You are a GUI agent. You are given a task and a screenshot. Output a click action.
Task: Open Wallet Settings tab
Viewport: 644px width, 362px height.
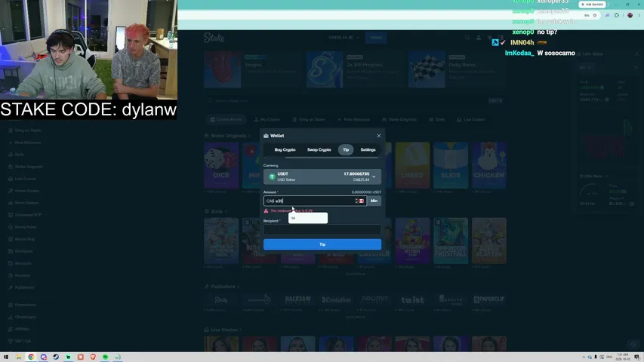pyautogui.click(x=368, y=150)
